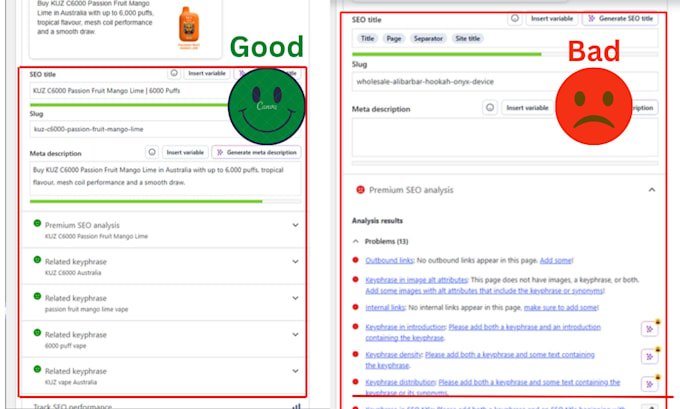Click Insert variable for left meta description
Viewport: 680px width, 409px height.
click(185, 152)
